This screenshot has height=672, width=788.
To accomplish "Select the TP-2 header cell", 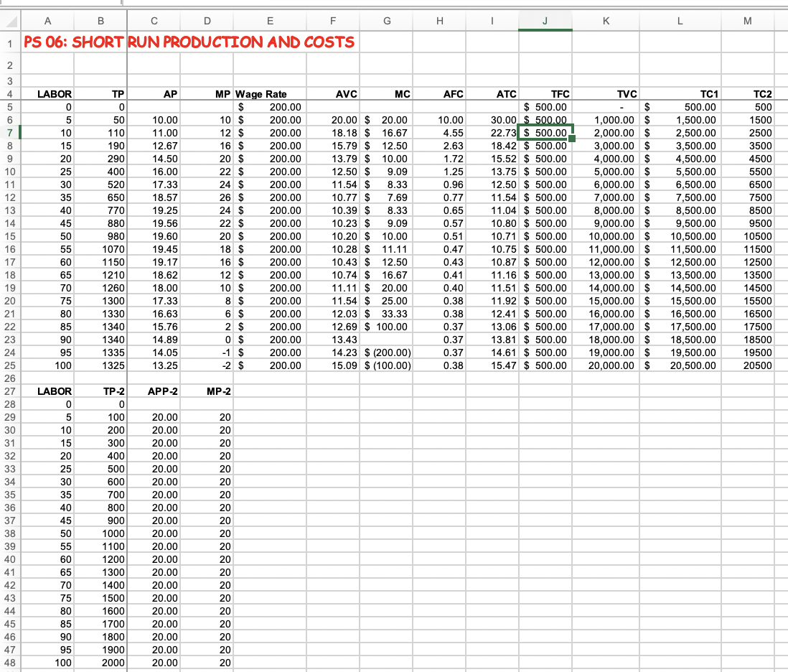I will coord(100,391).
